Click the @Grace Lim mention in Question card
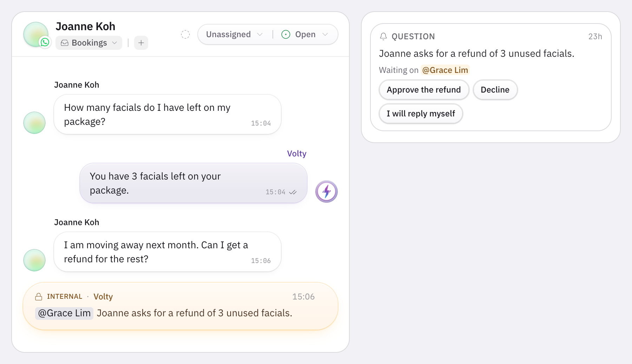This screenshot has height=364, width=632. [445, 70]
